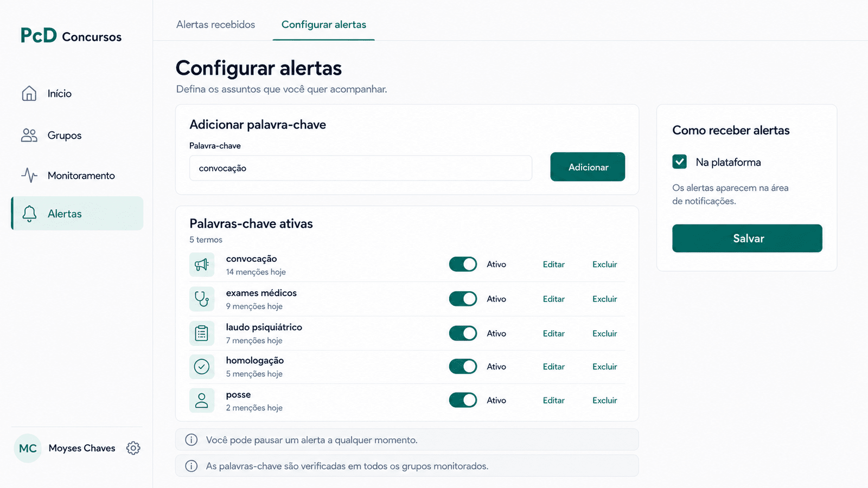Click Excluir for exames médicos
The image size is (868, 488).
click(x=605, y=299)
